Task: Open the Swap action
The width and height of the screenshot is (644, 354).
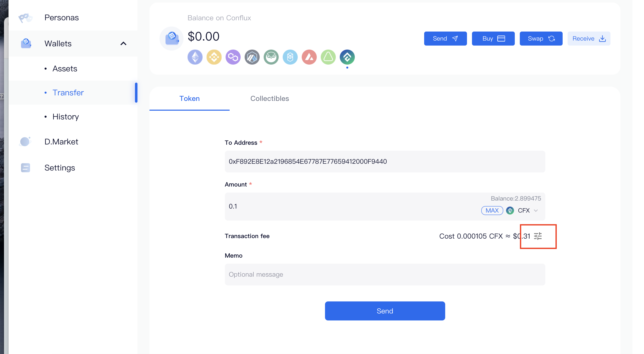Action: click(x=541, y=39)
